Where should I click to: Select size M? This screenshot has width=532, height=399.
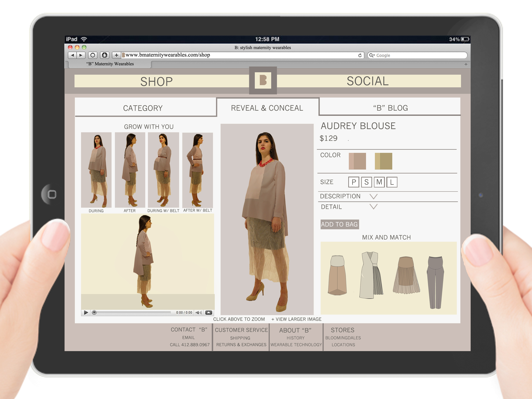click(x=379, y=182)
